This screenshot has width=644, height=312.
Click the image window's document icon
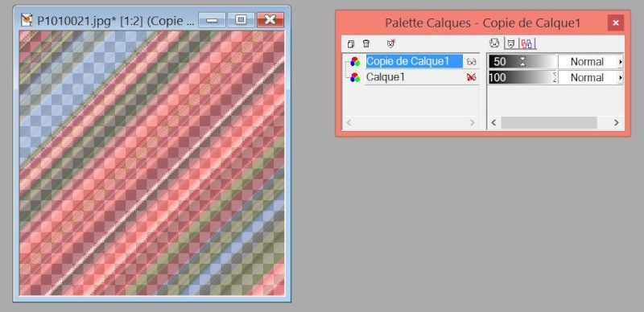[x=27, y=20]
